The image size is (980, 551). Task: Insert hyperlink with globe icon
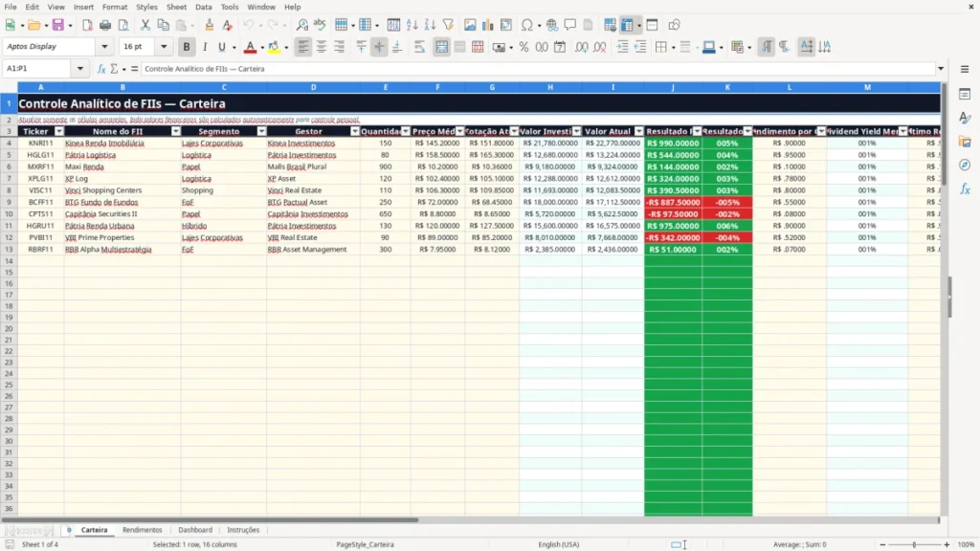point(552,25)
